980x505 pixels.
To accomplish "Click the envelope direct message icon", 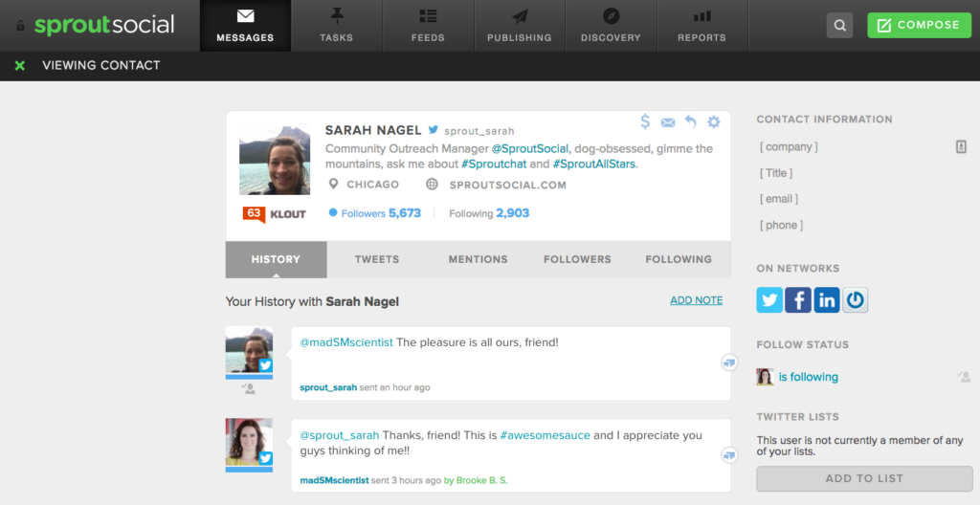I will point(667,122).
